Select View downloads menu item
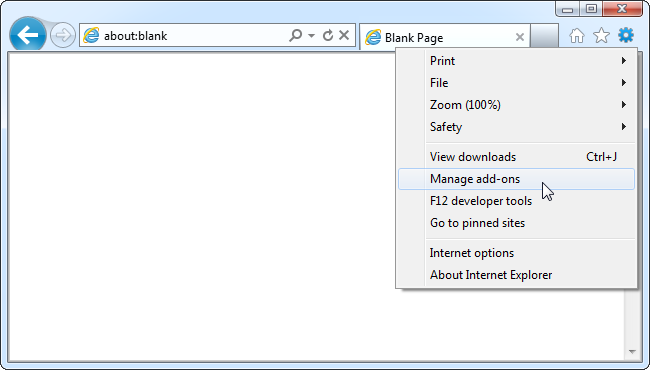The width and height of the screenshot is (650, 370). click(517, 157)
